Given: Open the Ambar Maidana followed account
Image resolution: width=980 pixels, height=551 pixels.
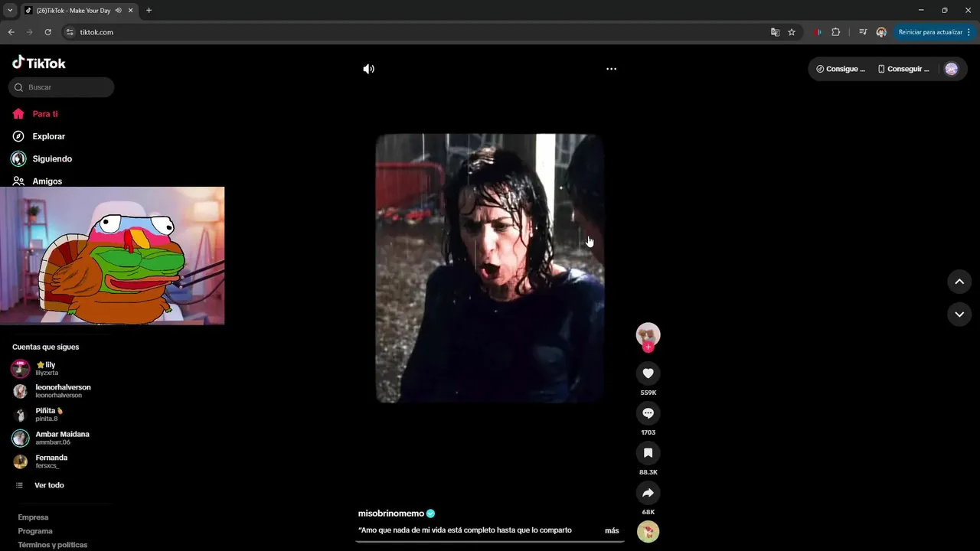Looking at the screenshot, I should [x=51, y=439].
